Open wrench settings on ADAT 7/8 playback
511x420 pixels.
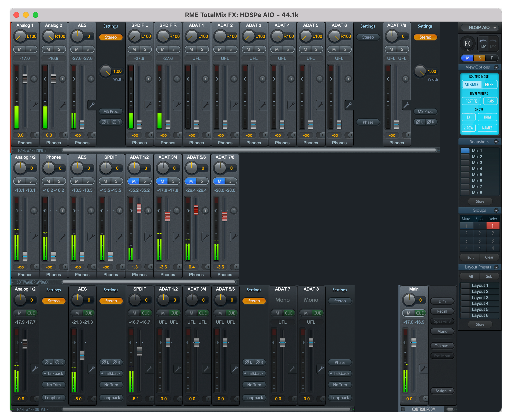(234, 236)
